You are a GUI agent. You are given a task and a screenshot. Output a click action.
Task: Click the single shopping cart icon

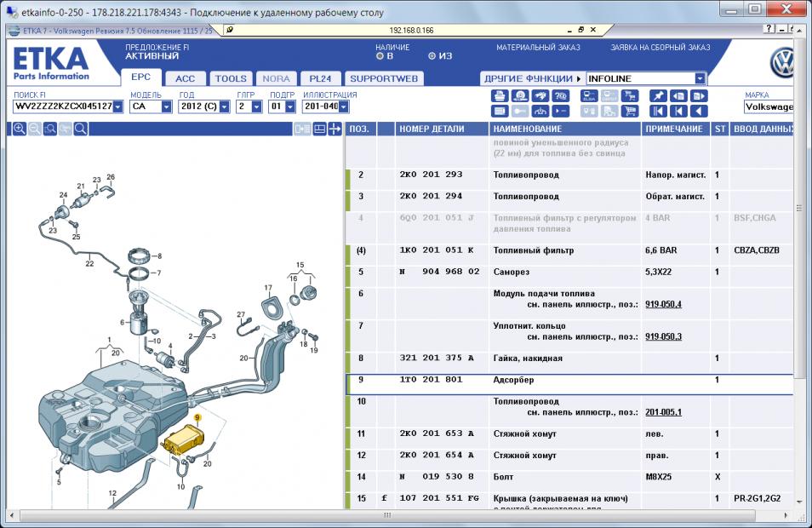(630, 111)
